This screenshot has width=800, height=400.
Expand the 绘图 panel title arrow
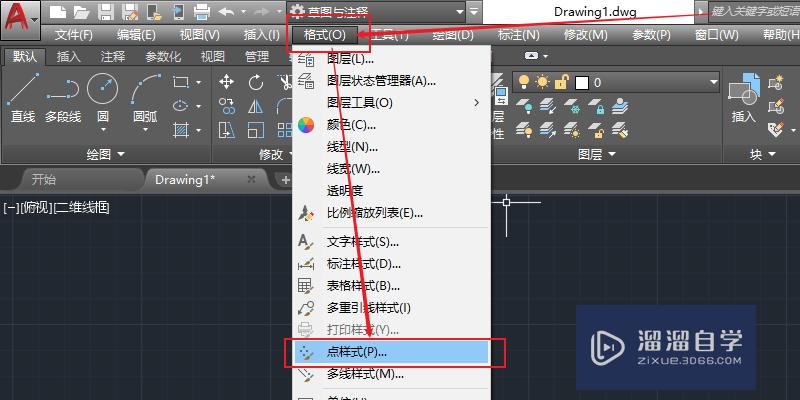tap(121, 154)
